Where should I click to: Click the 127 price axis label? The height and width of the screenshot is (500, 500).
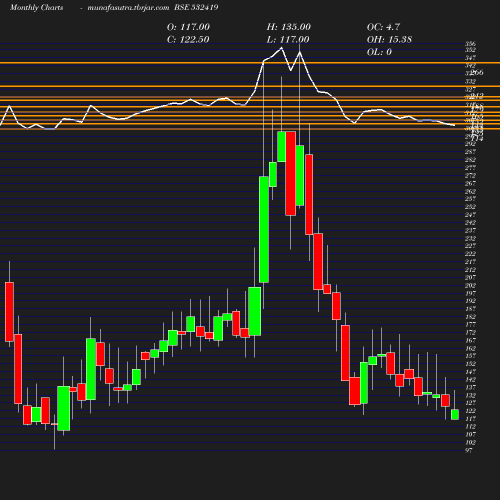(470, 403)
